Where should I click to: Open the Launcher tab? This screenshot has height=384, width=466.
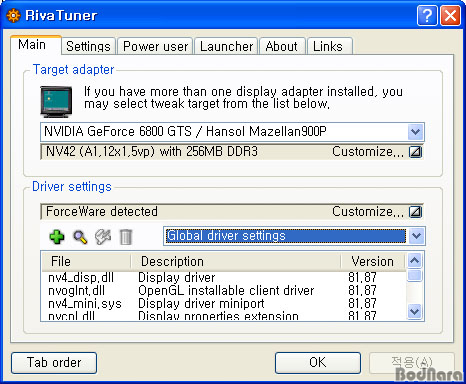tap(226, 46)
